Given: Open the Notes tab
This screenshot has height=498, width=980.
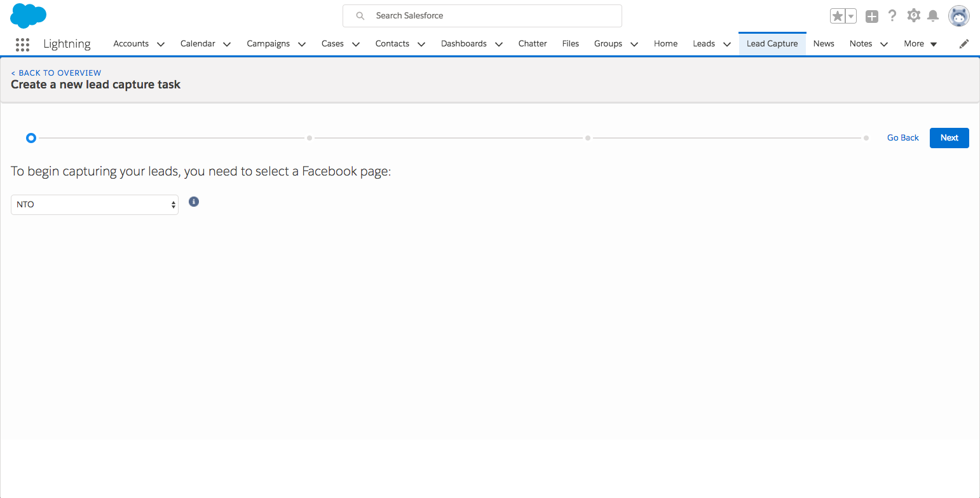Looking at the screenshot, I should 861,44.
